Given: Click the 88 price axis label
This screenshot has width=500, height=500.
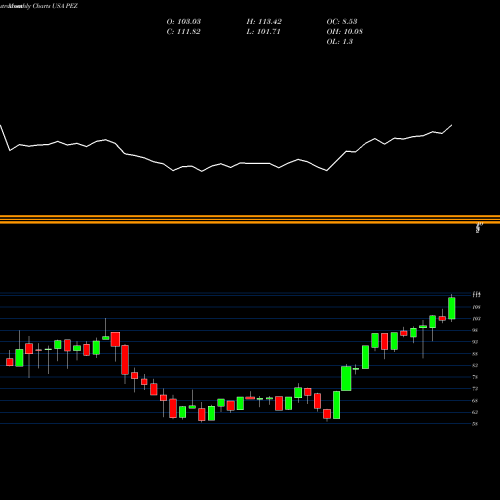Looking at the screenshot, I should pyautogui.click(x=475, y=354).
